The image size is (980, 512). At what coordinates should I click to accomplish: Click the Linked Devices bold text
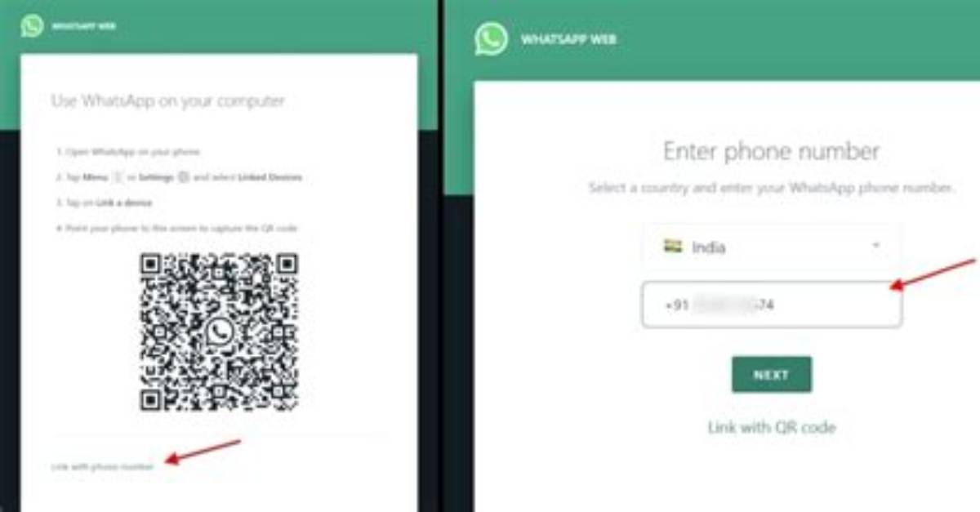[269, 177]
